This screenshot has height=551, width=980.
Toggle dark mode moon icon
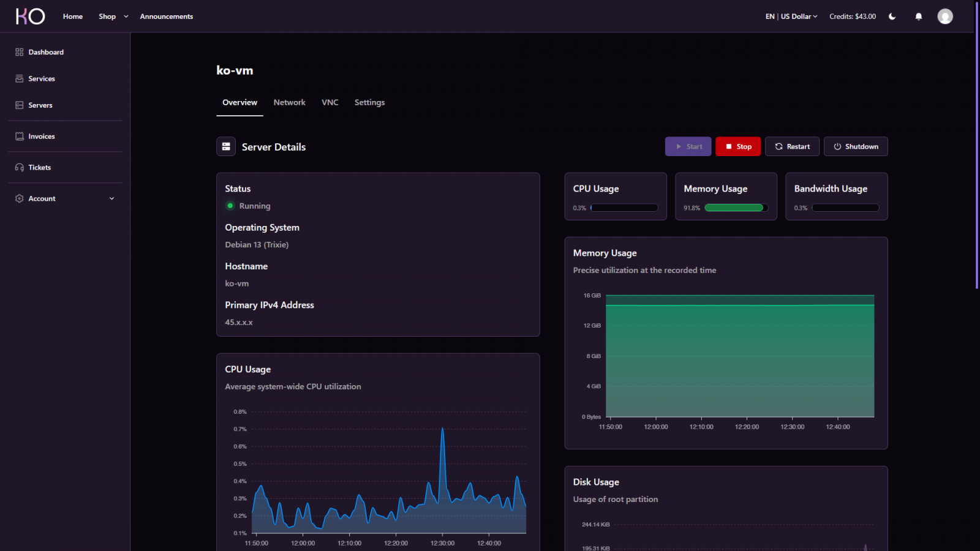tap(892, 17)
